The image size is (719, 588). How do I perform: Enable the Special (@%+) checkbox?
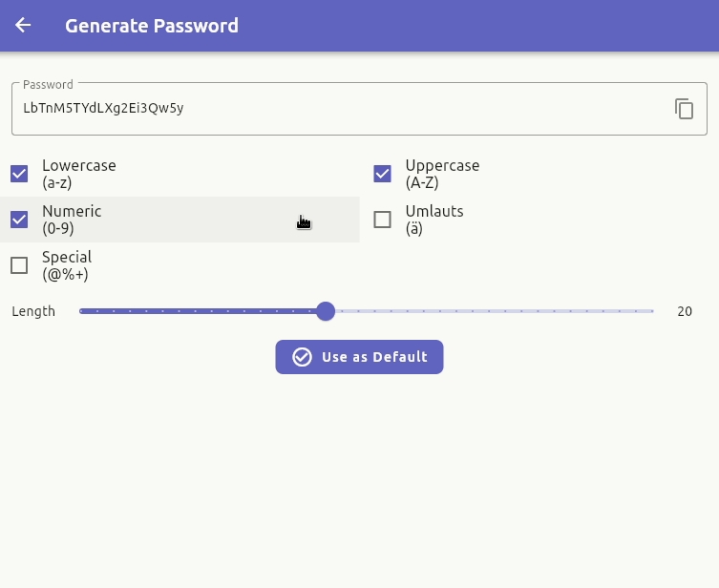click(x=19, y=265)
